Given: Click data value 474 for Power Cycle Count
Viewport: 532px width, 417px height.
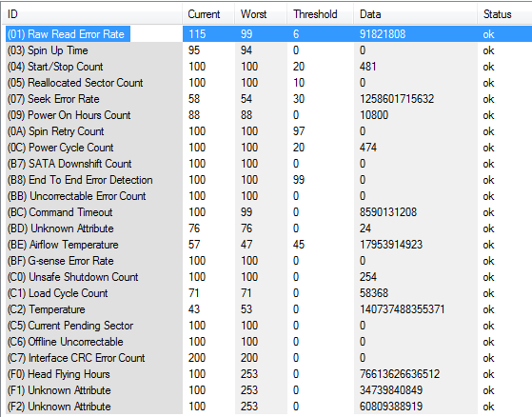Looking at the screenshot, I should tap(367, 148).
